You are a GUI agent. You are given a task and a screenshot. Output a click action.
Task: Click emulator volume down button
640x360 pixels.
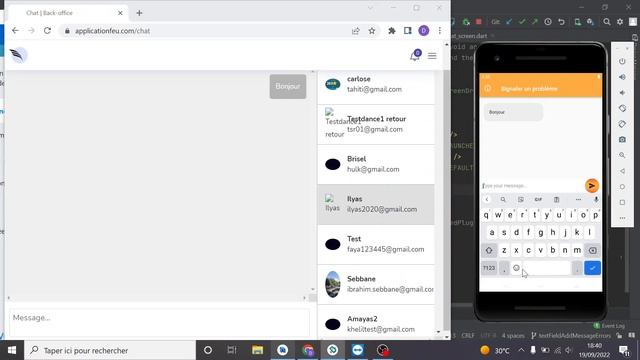[622, 93]
